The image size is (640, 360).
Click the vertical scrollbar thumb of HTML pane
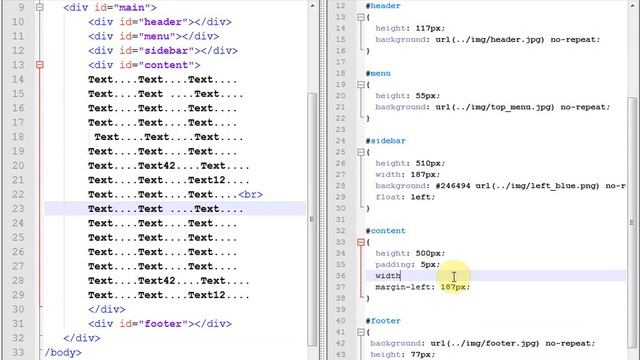tap(312, 220)
